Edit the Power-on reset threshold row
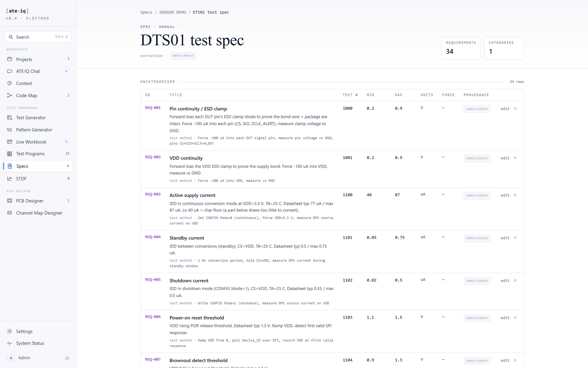Screen dimensions: 588x368 [505, 318]
